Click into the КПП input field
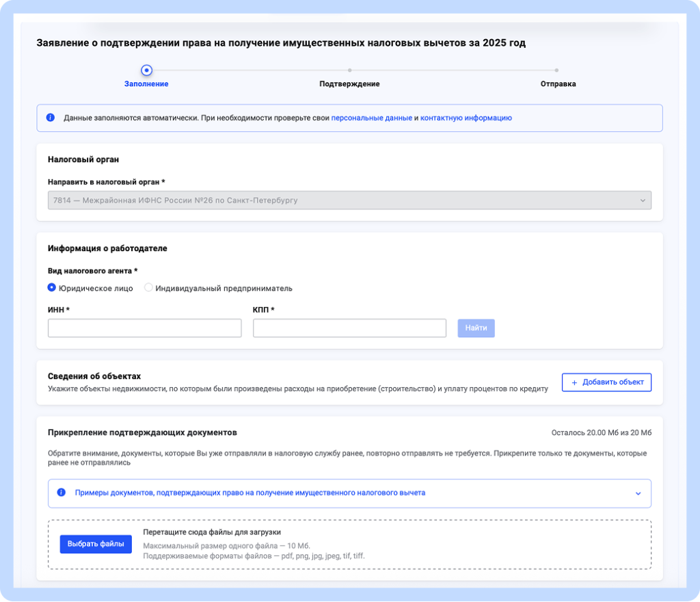 pos(349,328)
